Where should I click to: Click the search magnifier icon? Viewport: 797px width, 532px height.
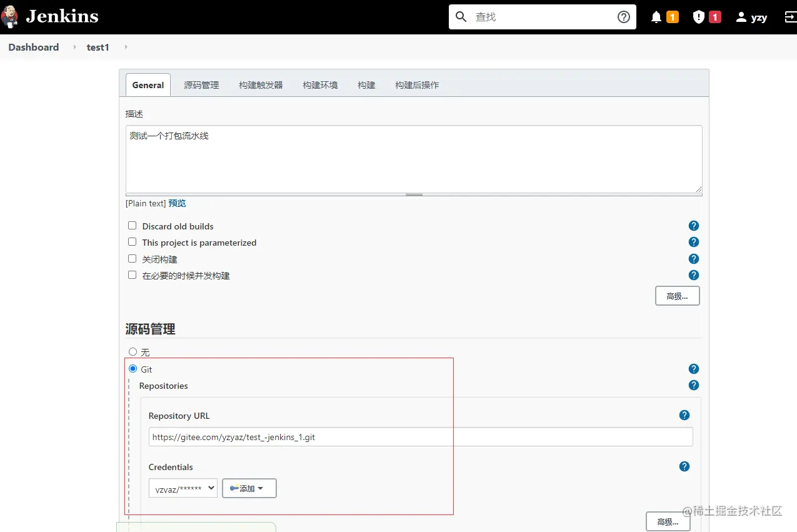[461, 17]
